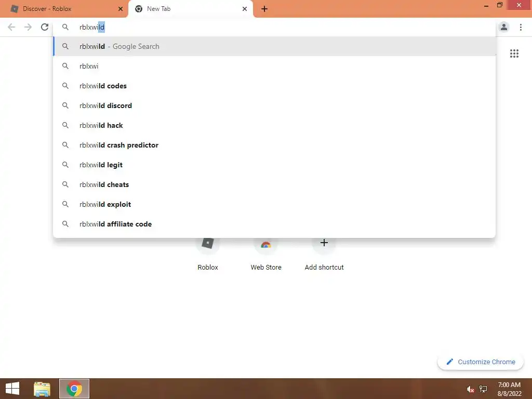This screenshot has width=532, height=399.
Task: Choose the 'rblxwild exploit' suggestion
Action: [274, 204]
